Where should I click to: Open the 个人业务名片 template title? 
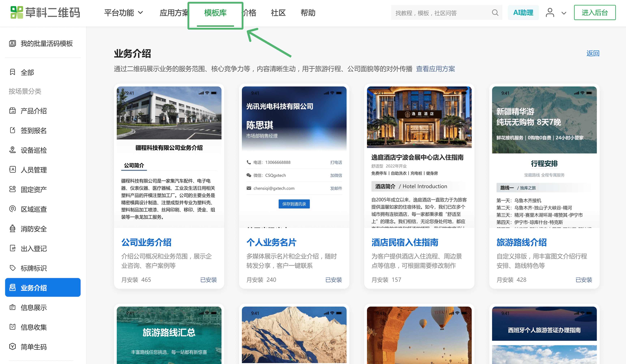(271, 242)
